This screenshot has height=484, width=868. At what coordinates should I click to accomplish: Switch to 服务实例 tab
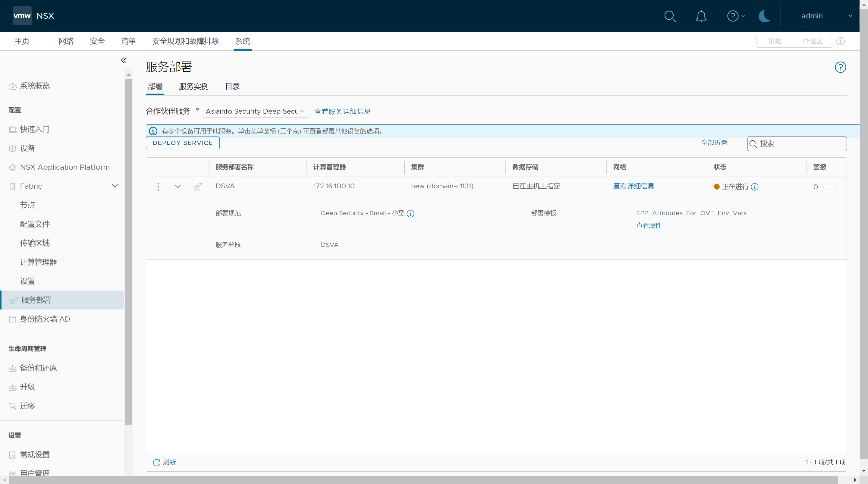tap(193, 86)
